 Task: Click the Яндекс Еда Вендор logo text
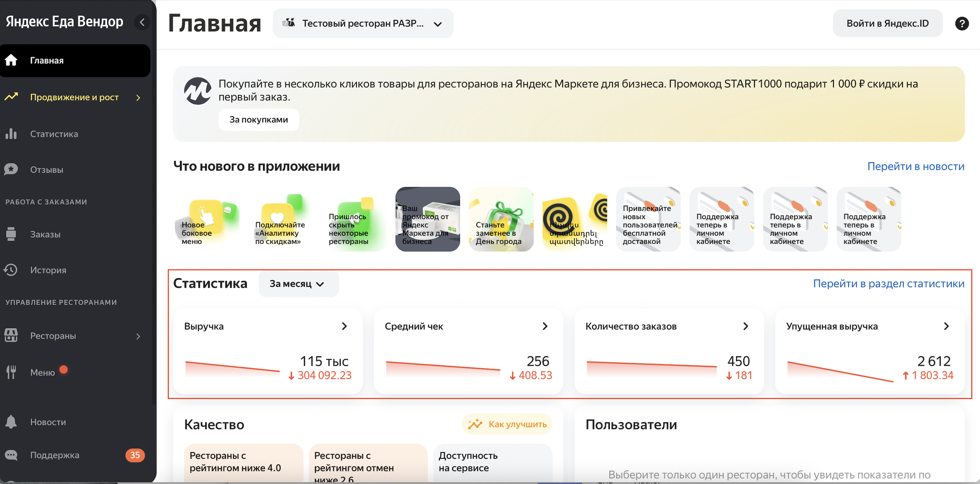tap(64, 21)
